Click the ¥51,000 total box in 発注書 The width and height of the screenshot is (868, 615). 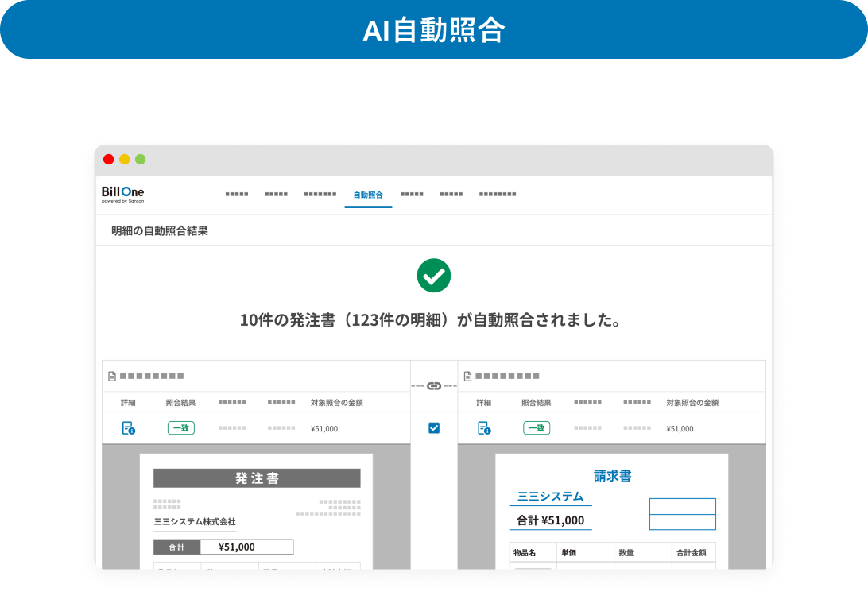point(246,547)
